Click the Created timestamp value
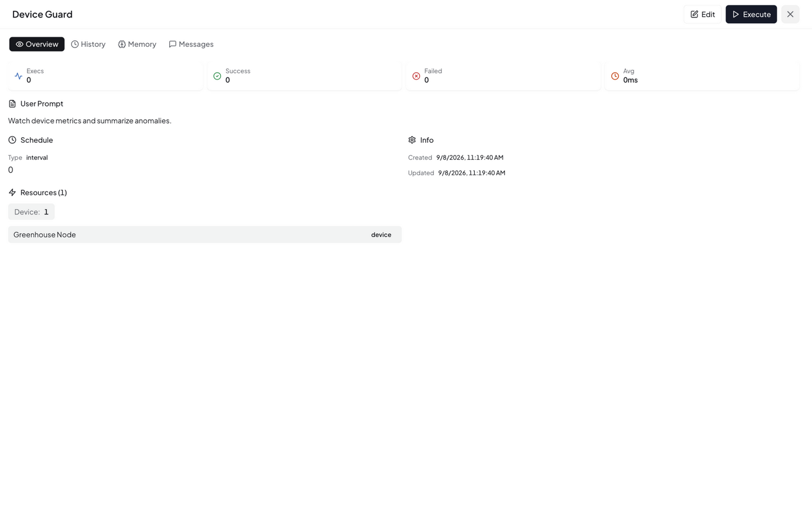This screenshot has height=508, width=812. 470,157
